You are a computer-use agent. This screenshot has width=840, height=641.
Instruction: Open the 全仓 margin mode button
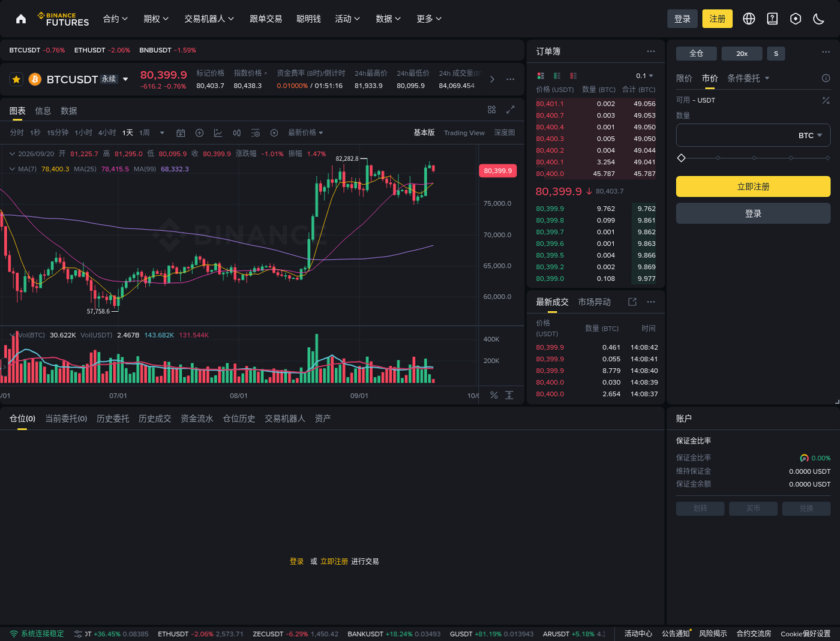tap(697, 53)
